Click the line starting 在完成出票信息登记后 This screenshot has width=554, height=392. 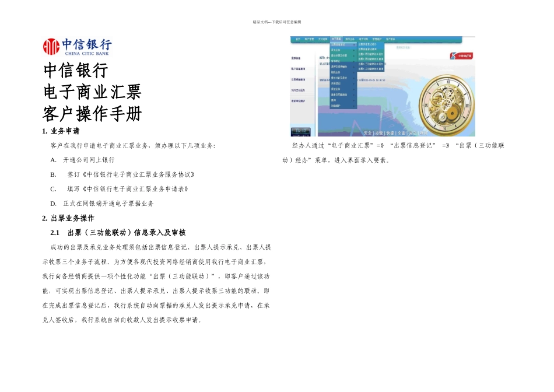pos(156,306)
